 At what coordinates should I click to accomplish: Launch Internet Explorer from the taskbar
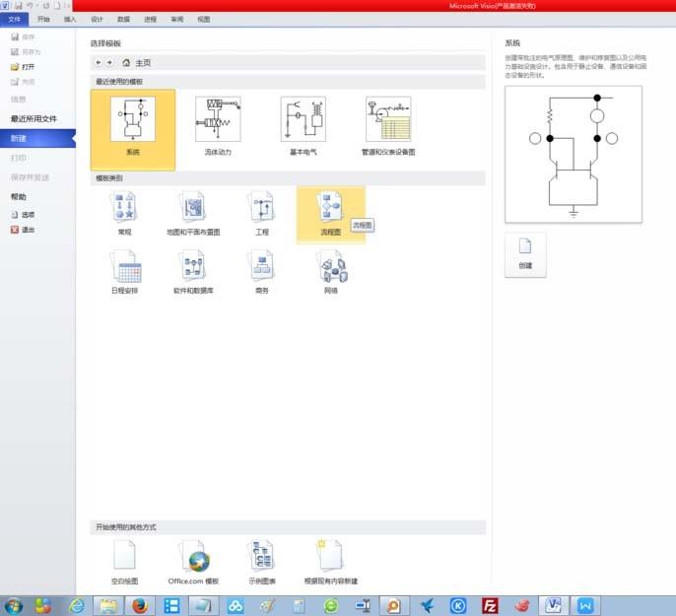click(x=77, y=606)
